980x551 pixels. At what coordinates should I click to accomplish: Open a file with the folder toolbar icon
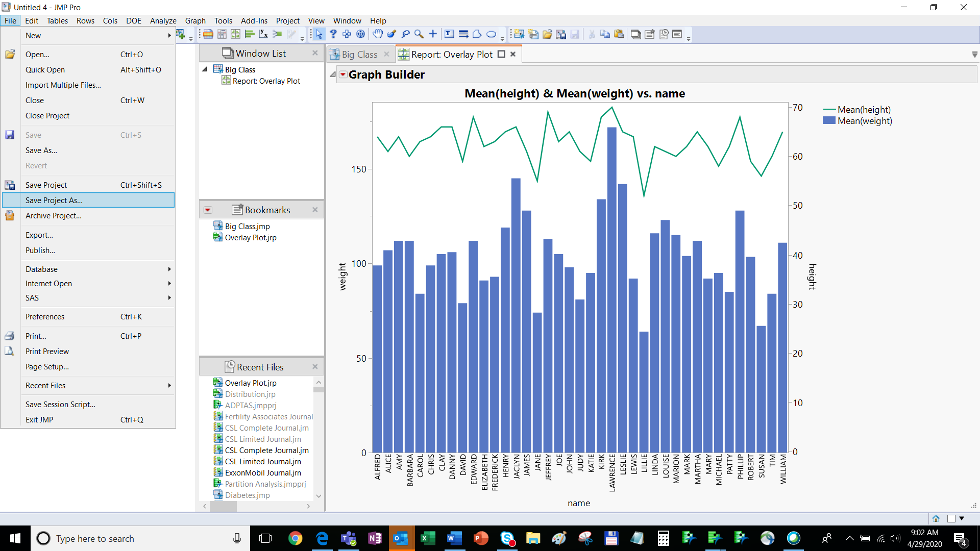(547, 34)
